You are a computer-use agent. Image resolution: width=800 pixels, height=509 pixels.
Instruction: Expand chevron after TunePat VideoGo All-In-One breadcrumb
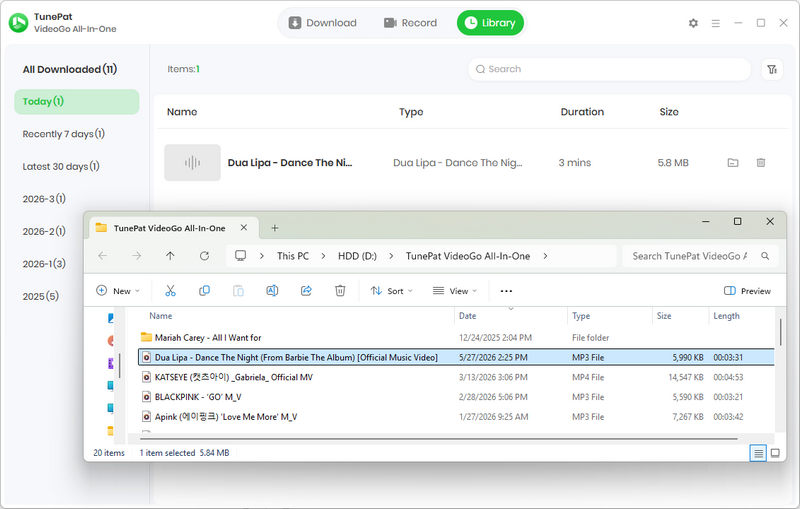tap(545, 256)
